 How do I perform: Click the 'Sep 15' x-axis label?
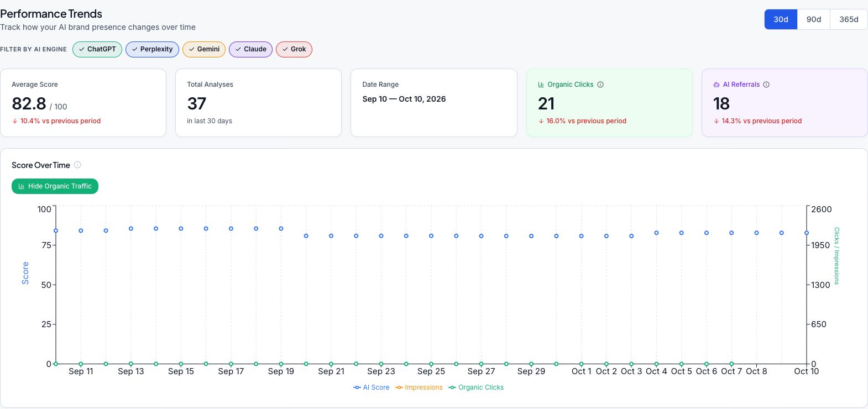[181, 371]
